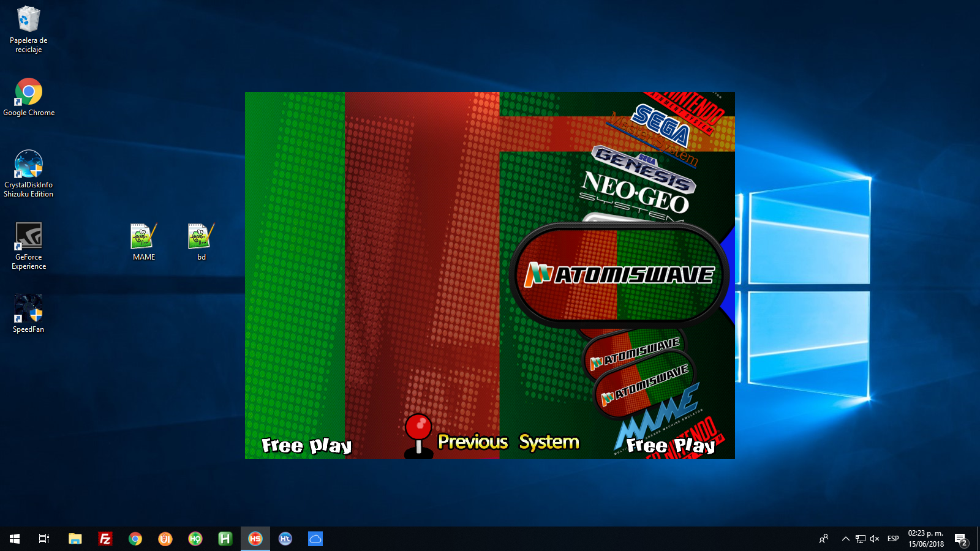Open the CrystalDiskInfo Shizuku Edition shortcut

coord(28,174)
